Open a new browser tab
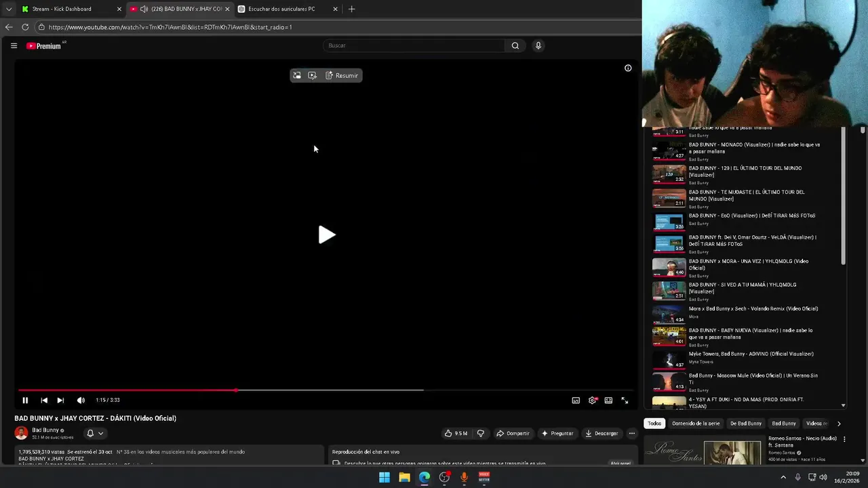This screenshot has height=488, width=868. pyautogui.click(x=351, y=9)
